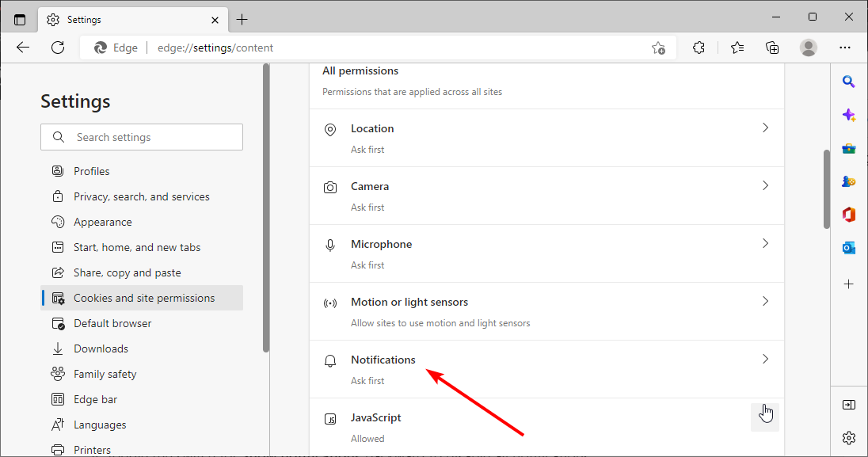868x457 pixels.
Task: Open the JavaScript permission entry
Action: point(547,426)
